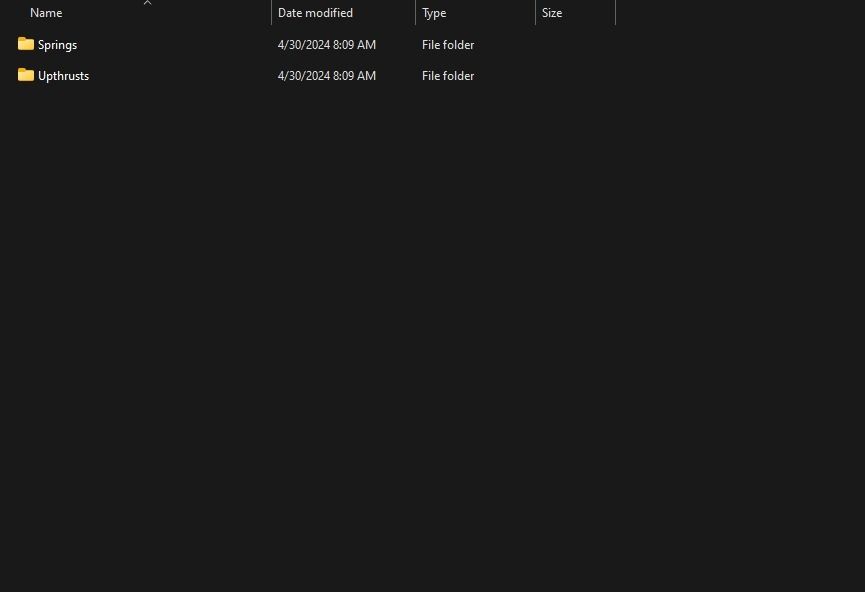Click the Springs folder name label
This screenshot has height=592, width=865.
click(x=57, y=45)
